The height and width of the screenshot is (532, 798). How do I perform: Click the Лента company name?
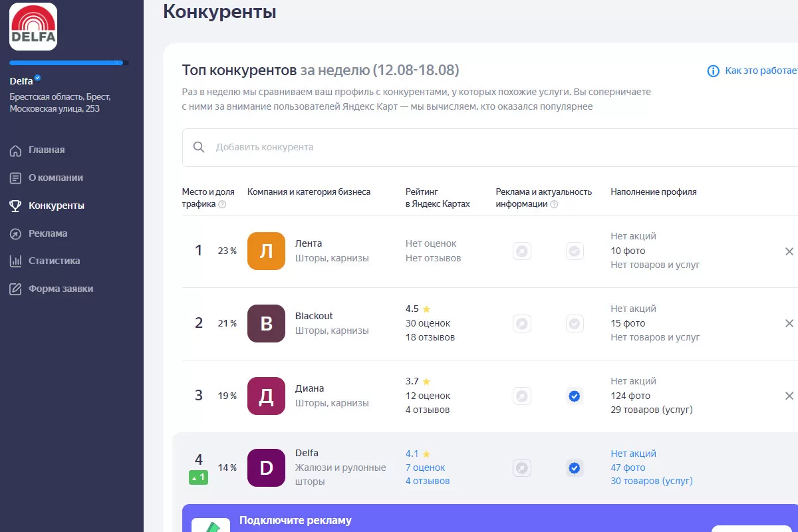[x=309, y=243]
